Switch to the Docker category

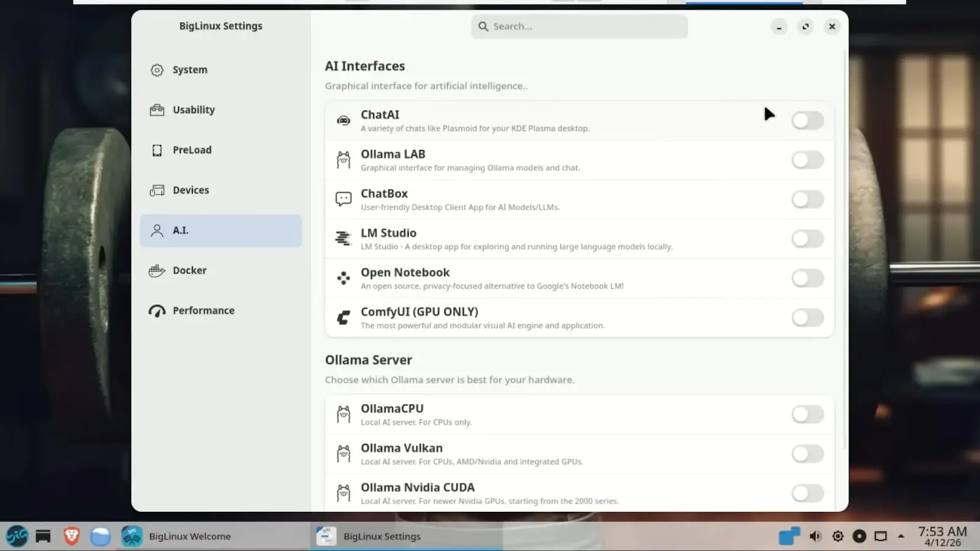click(x=221, y=271)
